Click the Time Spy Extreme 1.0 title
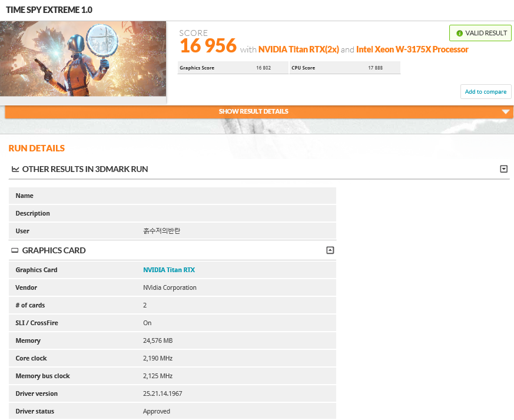514x420 pixels. tap(49, 10)
